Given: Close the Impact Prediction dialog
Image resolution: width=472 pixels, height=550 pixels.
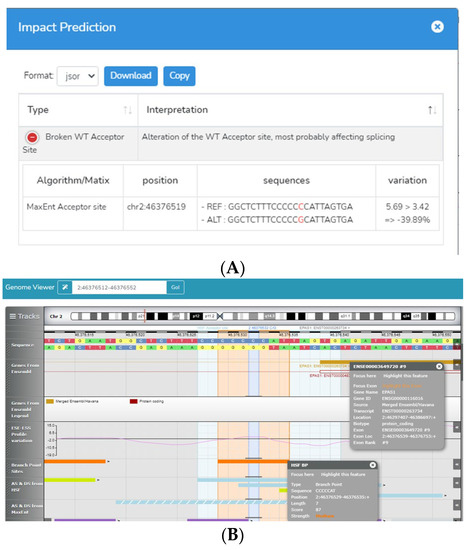Looking at the screenshot, I should 437,27.
